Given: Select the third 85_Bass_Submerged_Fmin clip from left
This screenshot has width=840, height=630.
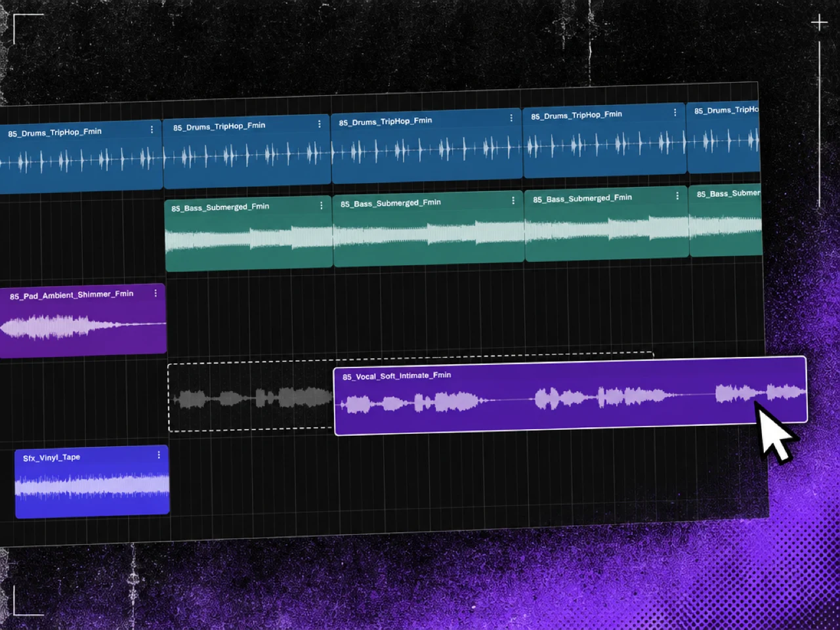Looking at the screenshot, I should click(x=606, y=224).
